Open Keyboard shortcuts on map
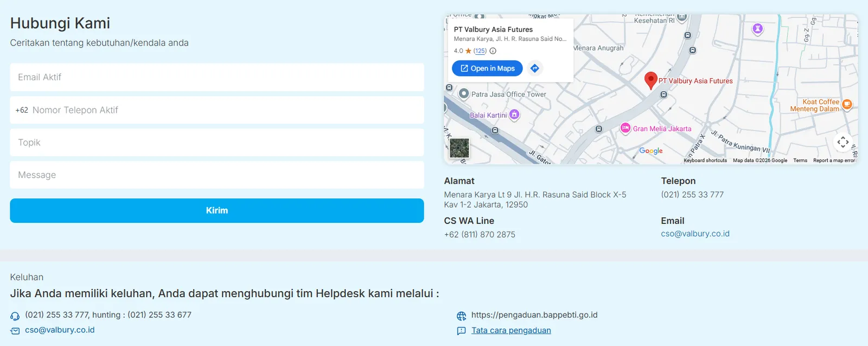 pyautogui.click(x=705, y=161)
